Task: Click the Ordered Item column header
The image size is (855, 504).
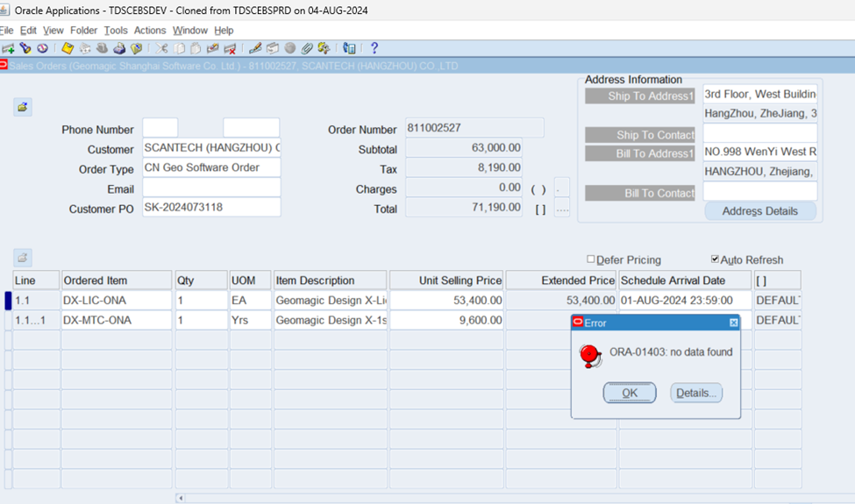Action: pos(117,280)
